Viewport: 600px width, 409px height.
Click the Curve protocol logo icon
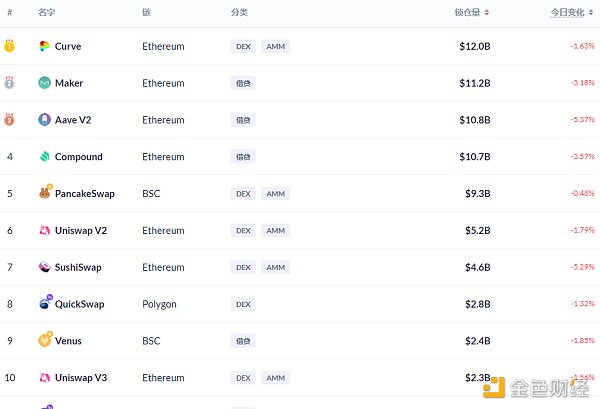pyautogui.click(x=44, y=46)
